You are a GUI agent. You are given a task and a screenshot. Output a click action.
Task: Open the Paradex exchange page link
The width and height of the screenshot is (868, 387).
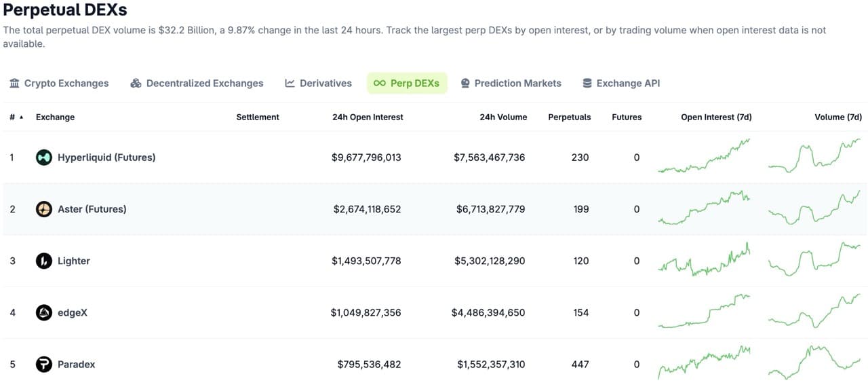click(x=76, y=365)
